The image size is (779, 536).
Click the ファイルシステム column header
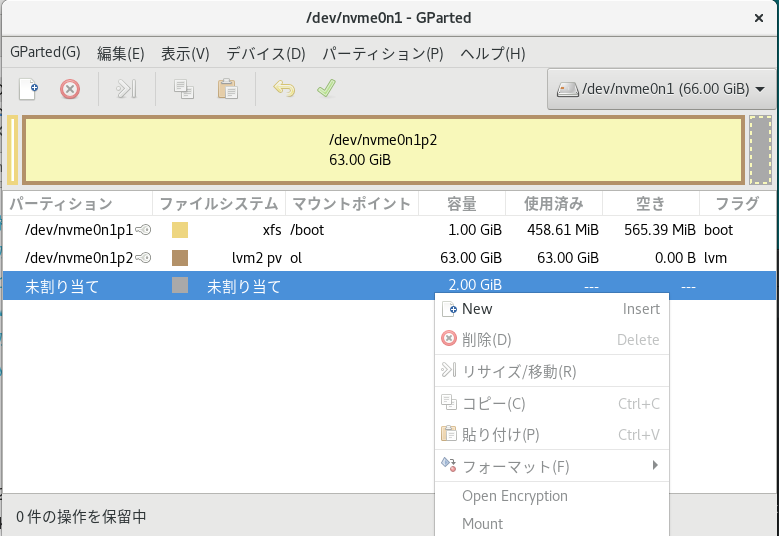218,204
